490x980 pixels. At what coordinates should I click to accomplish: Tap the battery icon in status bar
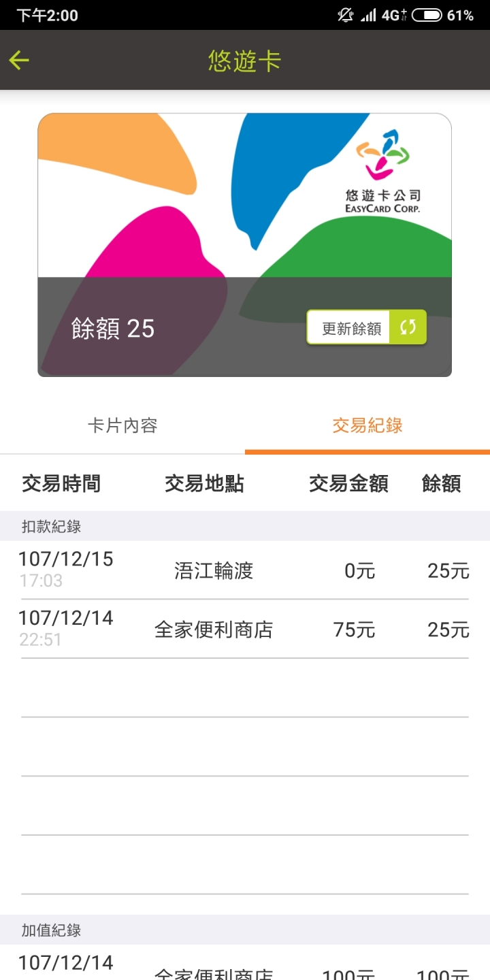coord(427,15)
